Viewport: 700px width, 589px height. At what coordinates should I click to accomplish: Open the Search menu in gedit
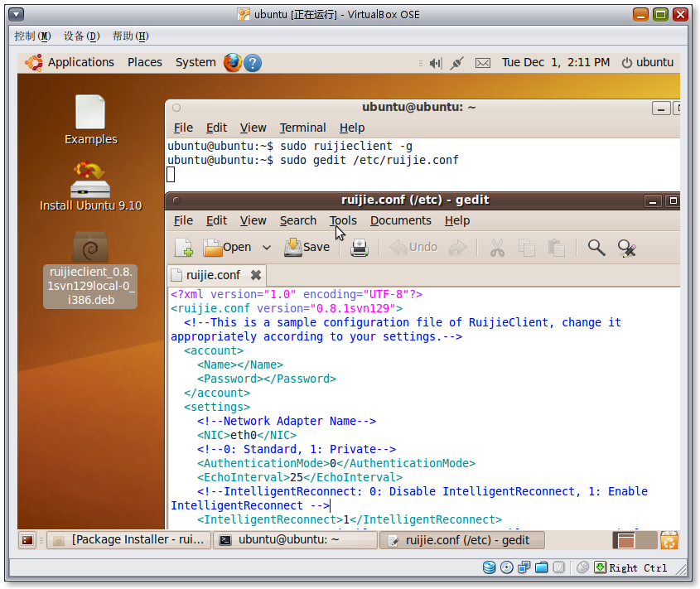(x=298, y=220)
